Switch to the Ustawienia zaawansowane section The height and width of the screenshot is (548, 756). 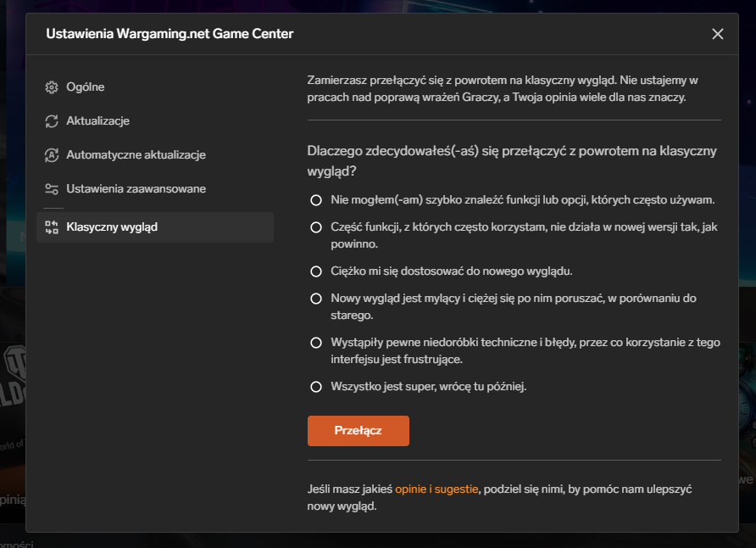pos(136,189)
